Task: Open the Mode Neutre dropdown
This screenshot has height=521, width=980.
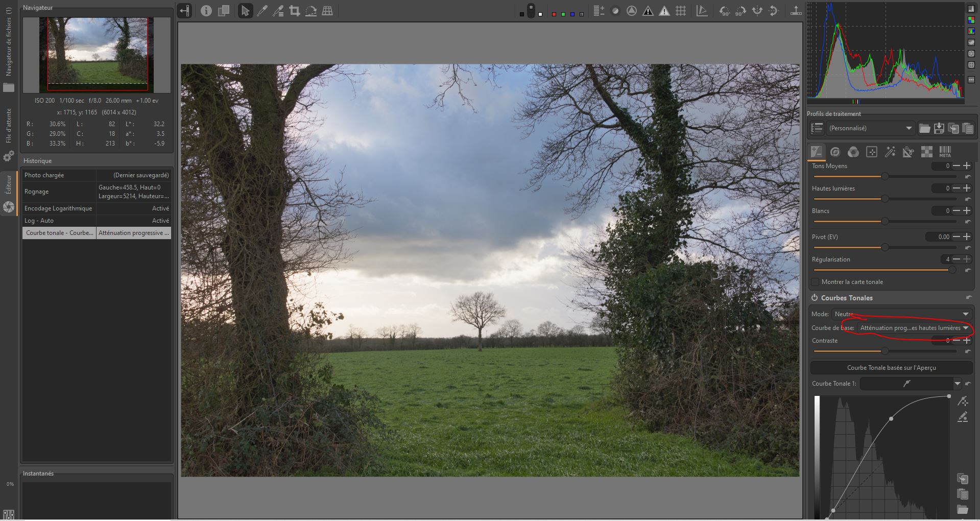Action: 901,314
